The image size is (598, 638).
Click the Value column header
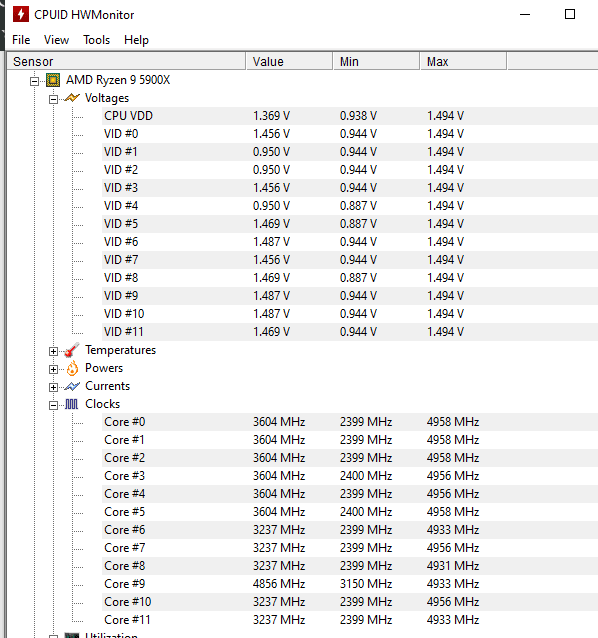click(x=289, y=61)
